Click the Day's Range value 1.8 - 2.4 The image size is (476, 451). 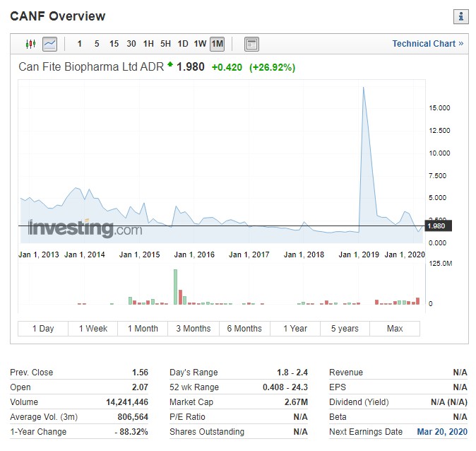[292, 373]
